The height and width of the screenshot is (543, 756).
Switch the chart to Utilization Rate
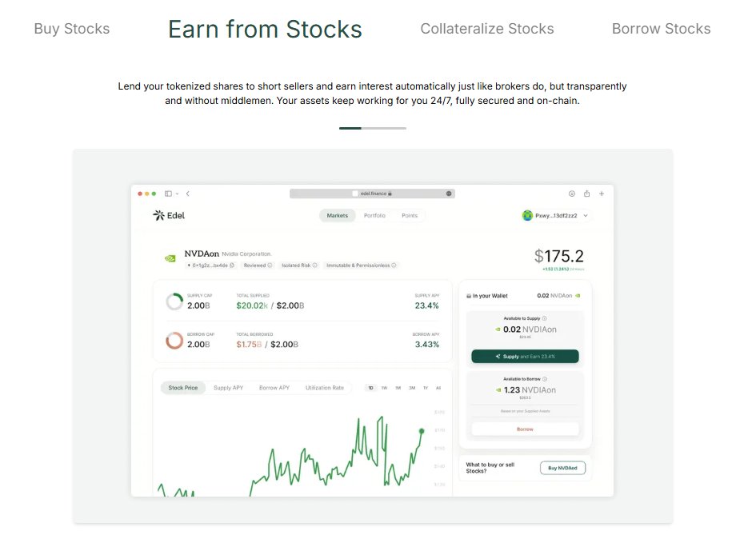(325, 388)
